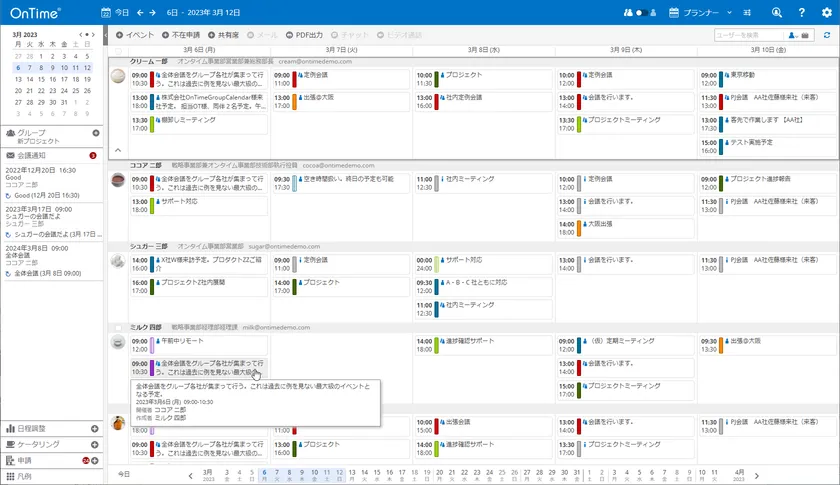This screenshot has width=840, height=485.
Task: Go to next week with right arrow
Action: (152, 12)
